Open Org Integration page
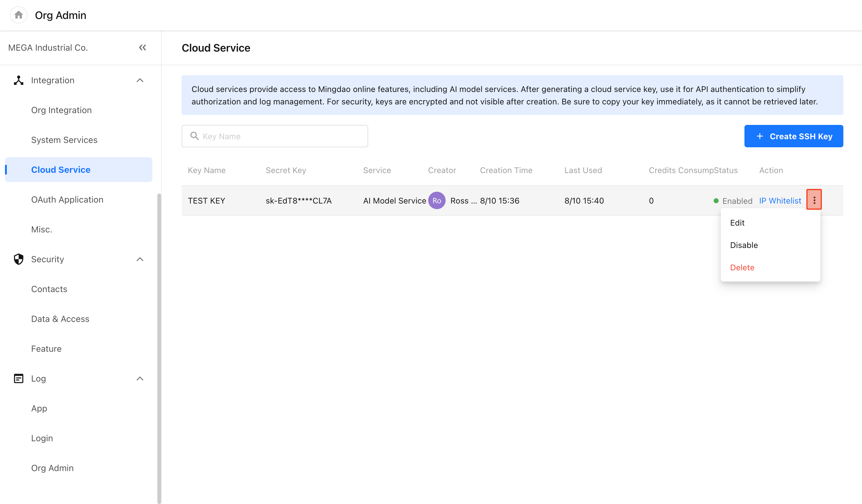The width and height of the screenshot is (862, 504). [62, 110]
